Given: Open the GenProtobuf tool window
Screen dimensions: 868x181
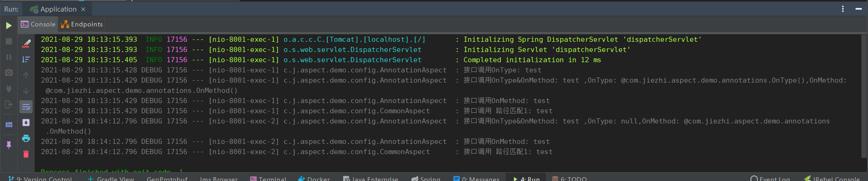Looking at the screenshot, I should 167,179.
